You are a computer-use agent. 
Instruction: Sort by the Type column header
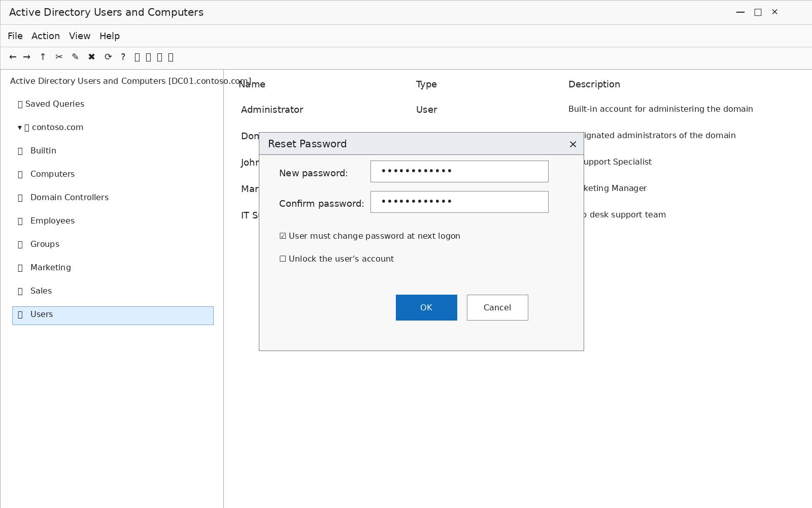[x=426, y=84]
